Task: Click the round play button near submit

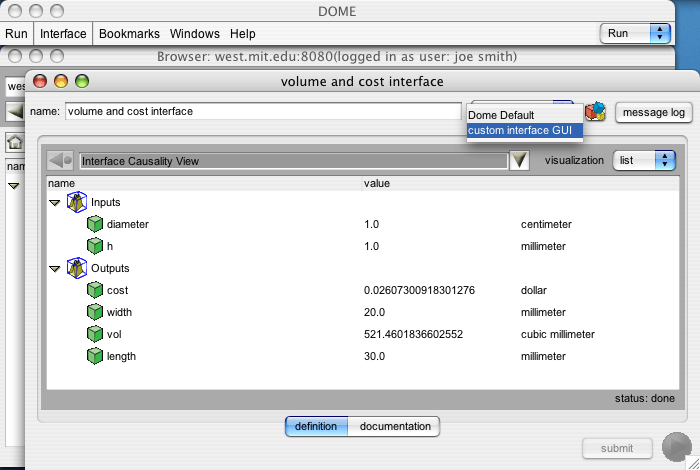Action: point(677,447)
